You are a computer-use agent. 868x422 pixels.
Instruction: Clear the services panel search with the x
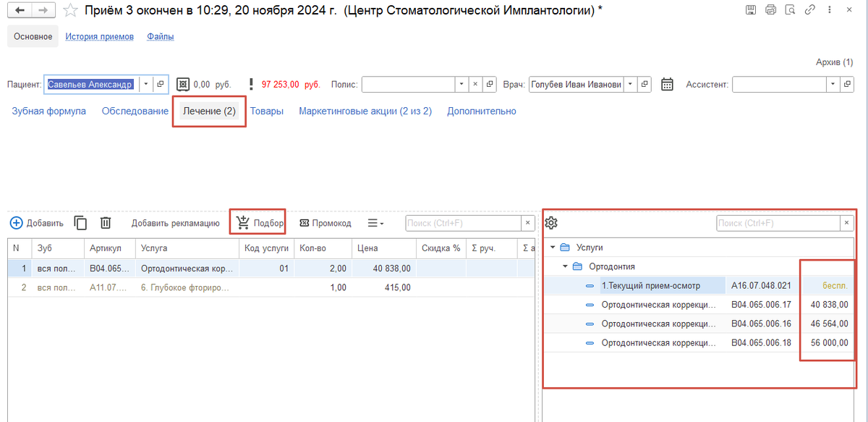tap(846, 223)
